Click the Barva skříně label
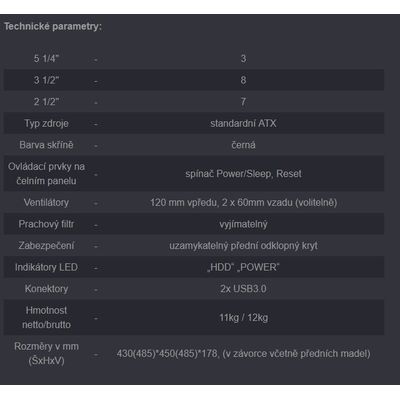Image resolution: width=400 pixels, height=400 pixels. [x=46, y=145]
